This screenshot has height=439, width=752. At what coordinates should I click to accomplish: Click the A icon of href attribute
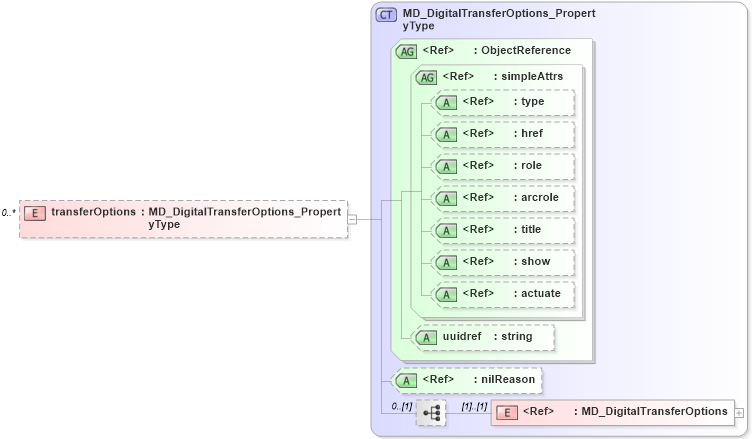(446, 134)
